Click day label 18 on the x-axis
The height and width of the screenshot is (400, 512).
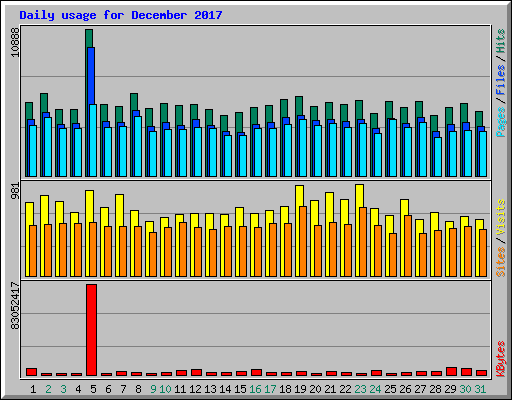click(285, 389)
